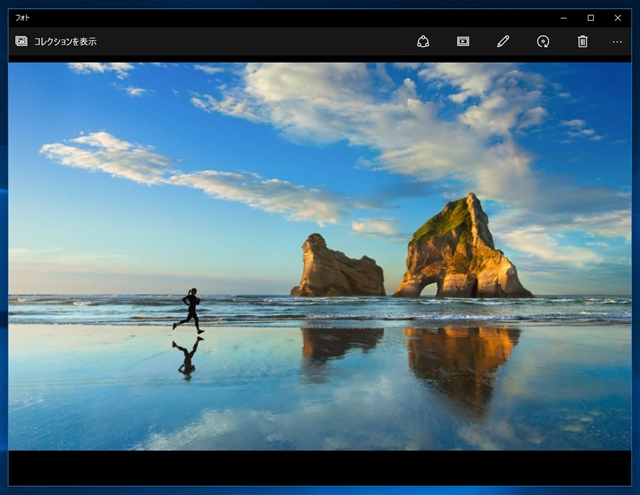Click the collection gallery icon

tap(21, 41)
